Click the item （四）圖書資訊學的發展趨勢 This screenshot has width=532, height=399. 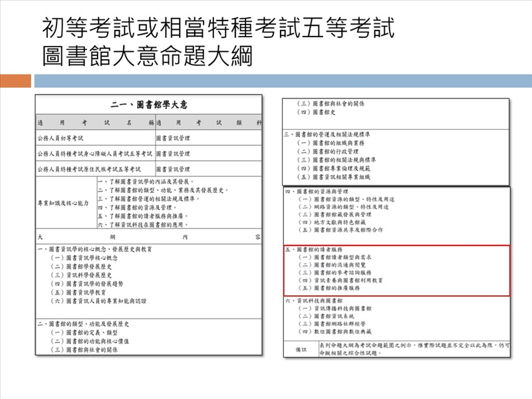point(90,283)
